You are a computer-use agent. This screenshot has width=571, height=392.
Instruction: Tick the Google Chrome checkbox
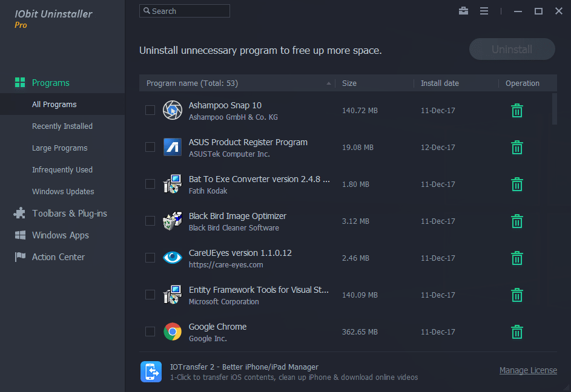(150, 332)
